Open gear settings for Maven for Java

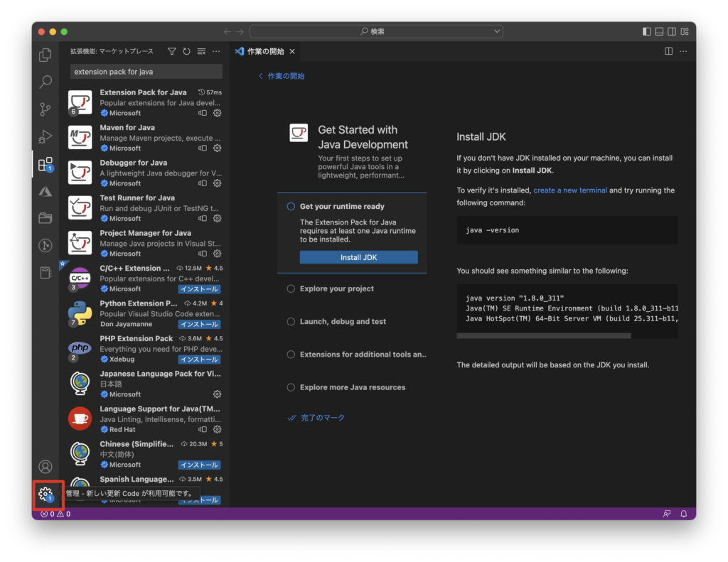(218, 148)
